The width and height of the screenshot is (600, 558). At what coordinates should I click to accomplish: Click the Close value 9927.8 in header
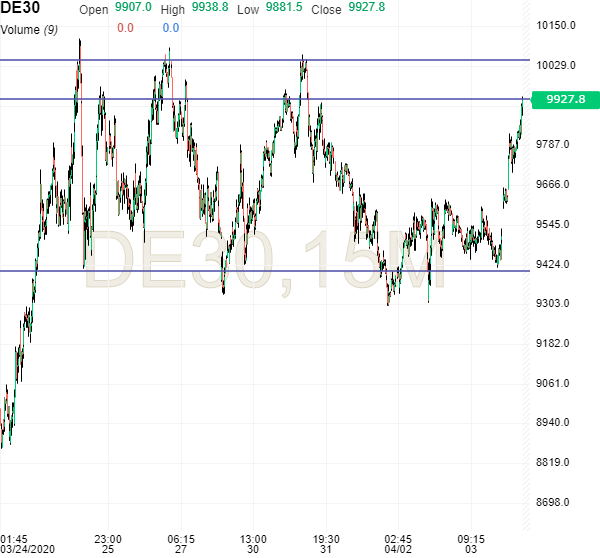[368, 9]
